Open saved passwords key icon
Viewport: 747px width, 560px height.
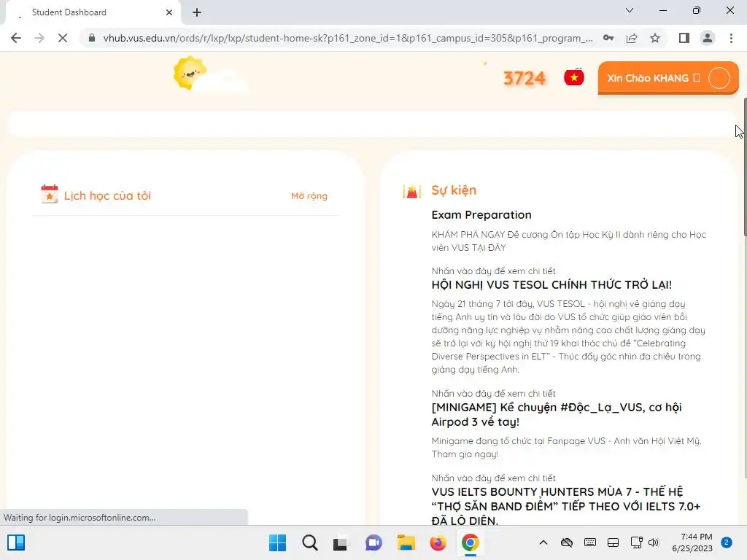tap(608, 38)
